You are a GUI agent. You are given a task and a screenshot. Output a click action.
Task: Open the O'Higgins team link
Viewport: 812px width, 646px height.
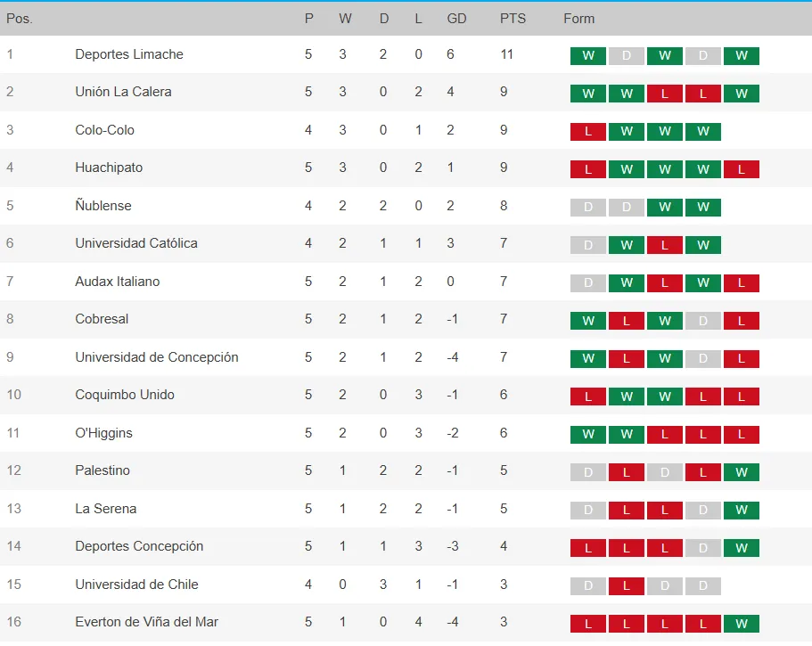(x=103, y=433)
